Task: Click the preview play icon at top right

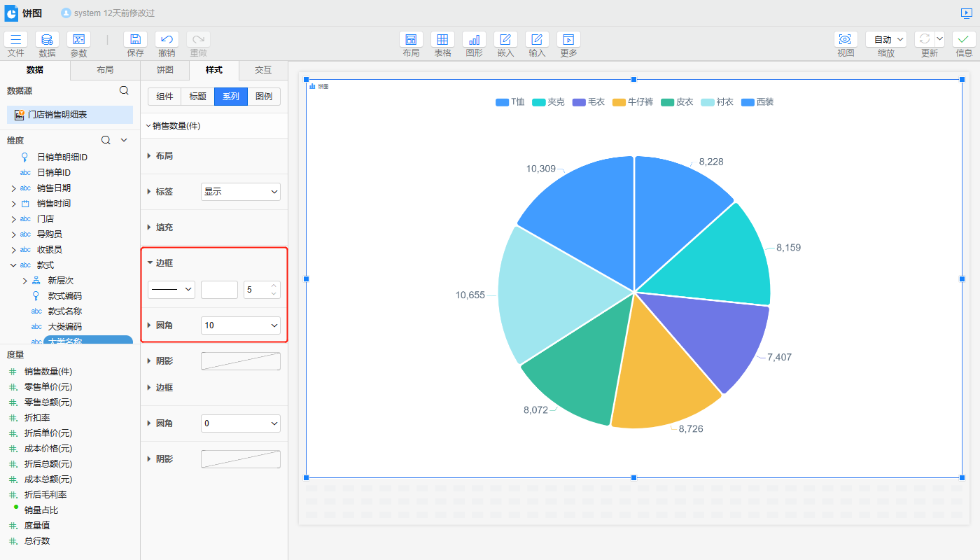Action: pos(967,13)
